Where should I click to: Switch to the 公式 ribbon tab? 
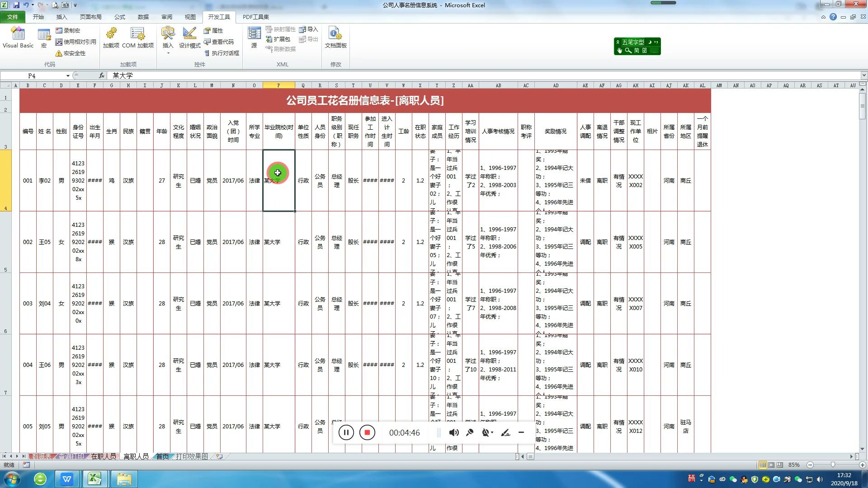point(119,17)
